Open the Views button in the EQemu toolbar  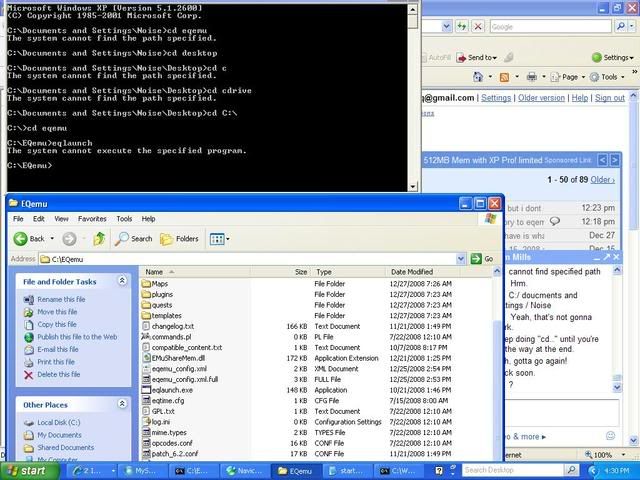tap(219, 239)
